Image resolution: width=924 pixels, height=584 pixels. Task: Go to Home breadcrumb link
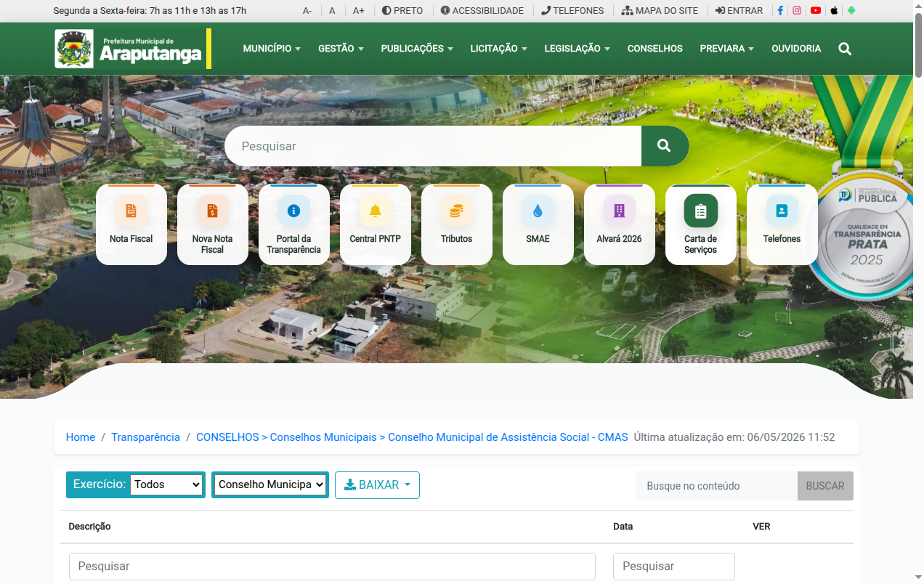(x=81, y=437)
